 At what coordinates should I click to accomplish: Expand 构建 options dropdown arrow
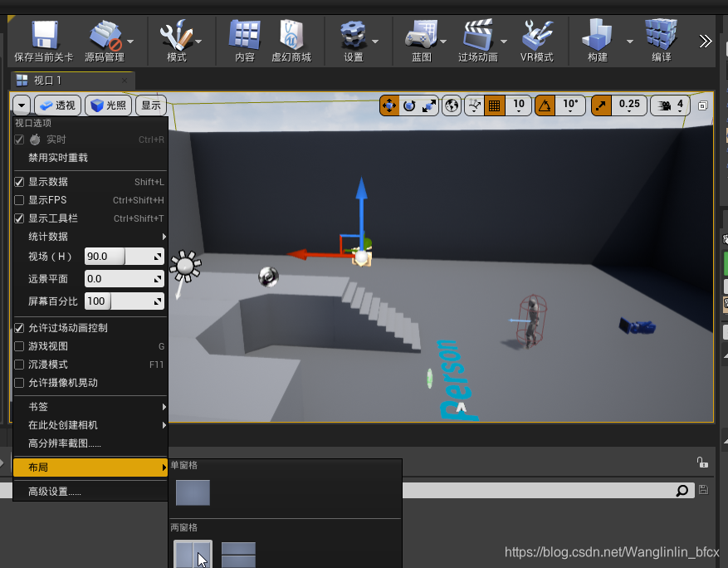[x=629, y=42]
